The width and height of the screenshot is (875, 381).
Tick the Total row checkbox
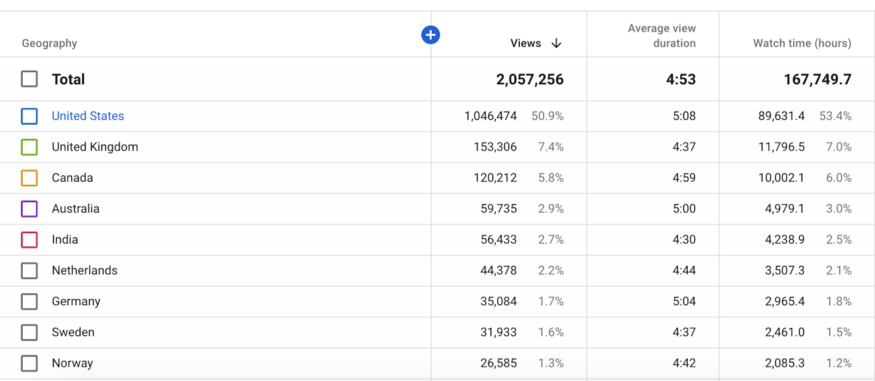(x=30, y=79)
